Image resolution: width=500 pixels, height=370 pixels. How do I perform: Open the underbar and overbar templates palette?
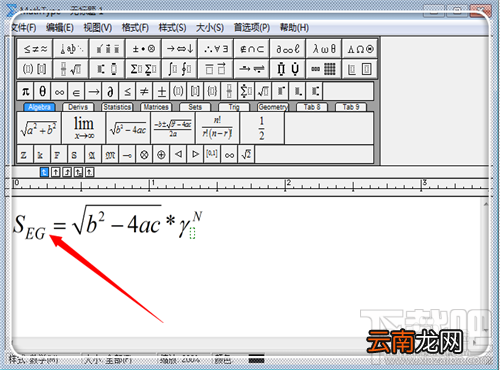[x=216, y=69]
